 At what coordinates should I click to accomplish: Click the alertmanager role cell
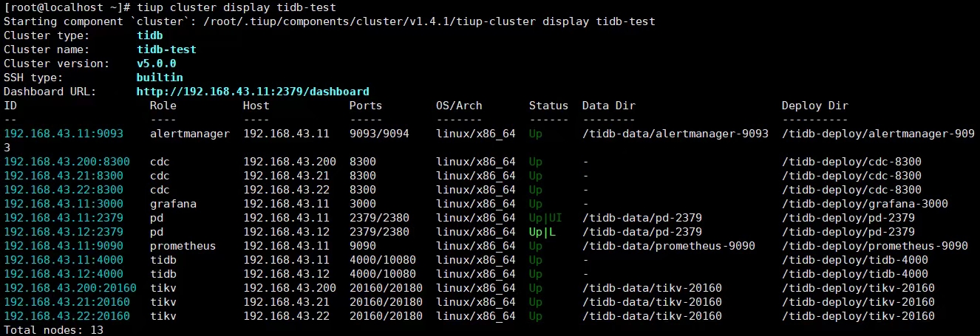[x=190, y=134]
